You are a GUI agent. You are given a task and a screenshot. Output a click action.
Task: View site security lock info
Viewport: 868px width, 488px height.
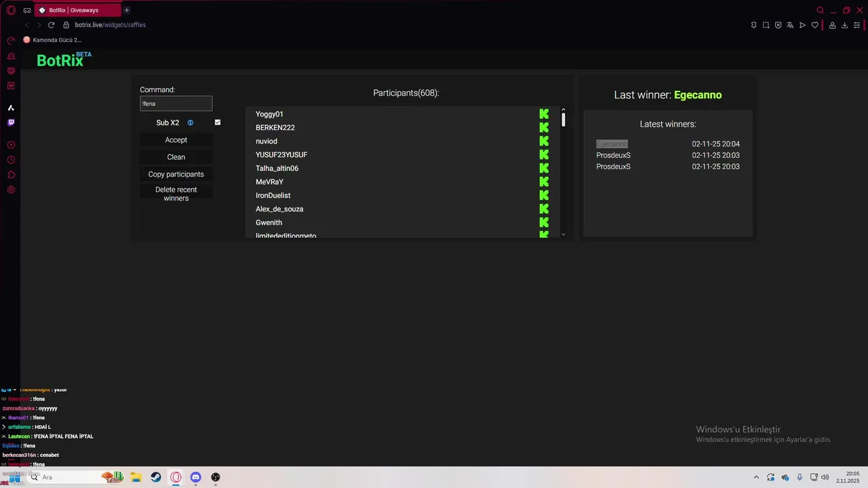click(x=66, y=25)
